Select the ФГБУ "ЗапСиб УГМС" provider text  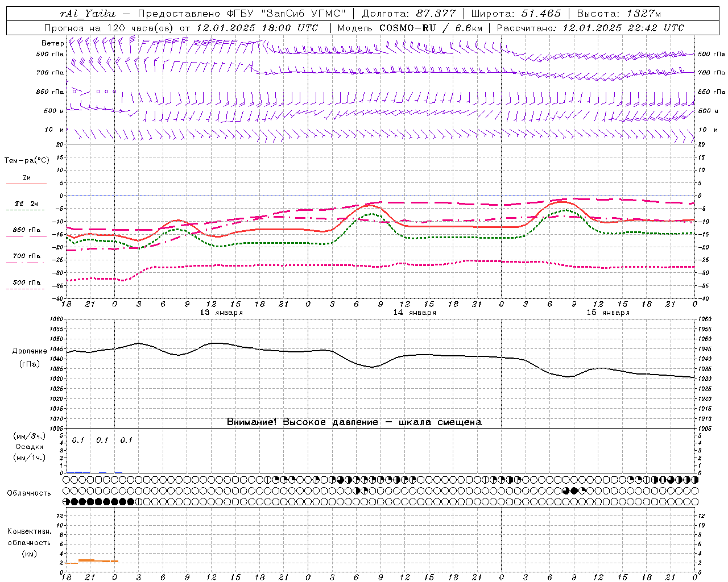click(287, 14)
